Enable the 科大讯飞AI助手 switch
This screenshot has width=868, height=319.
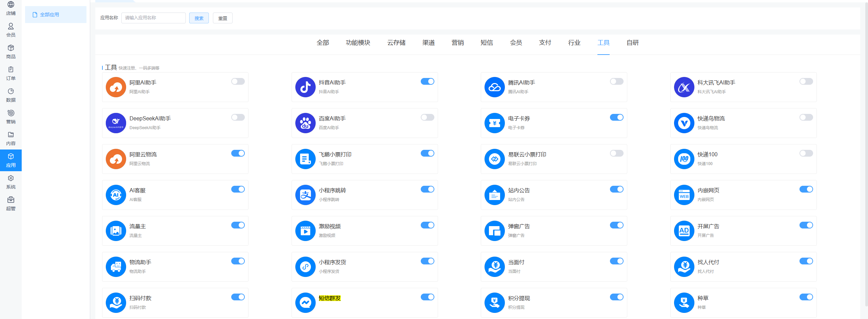pyautogui.click(x=806, y=81)
